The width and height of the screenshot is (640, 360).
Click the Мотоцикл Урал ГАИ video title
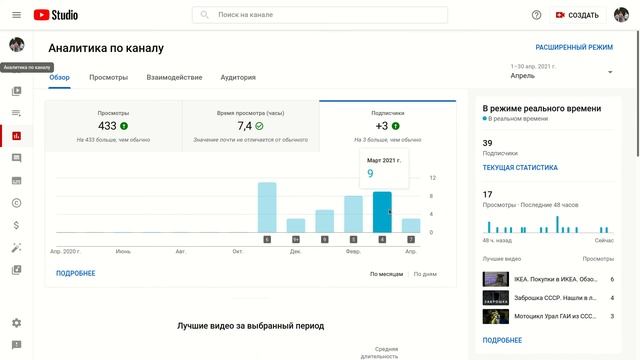(555, 316)
